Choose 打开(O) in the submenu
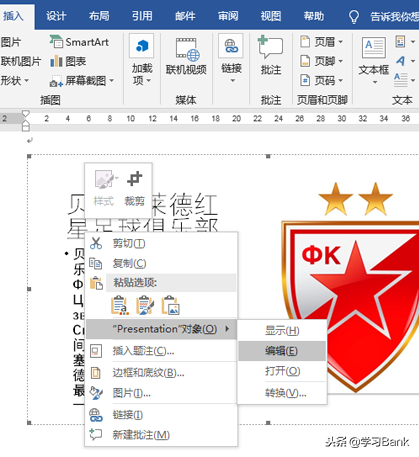 click(282, 371)
